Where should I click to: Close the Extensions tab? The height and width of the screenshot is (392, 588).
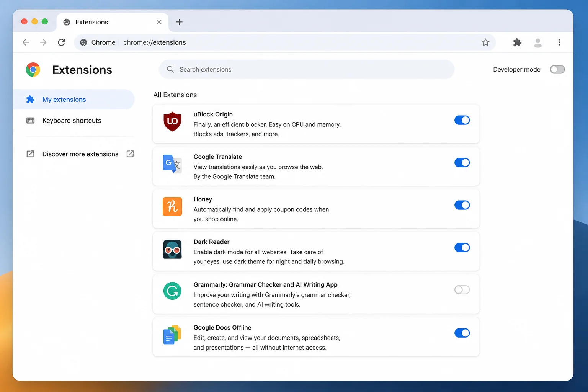click(x=159, y=22)
